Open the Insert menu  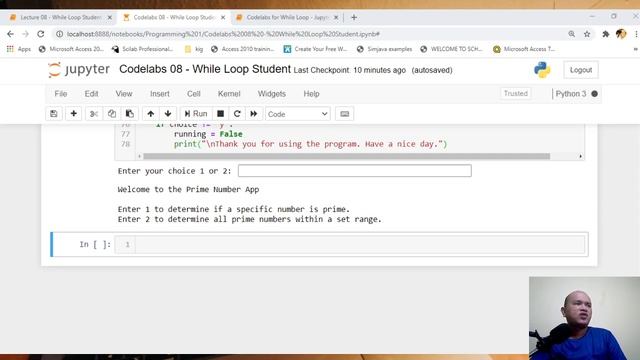click(x=160, y=94)
